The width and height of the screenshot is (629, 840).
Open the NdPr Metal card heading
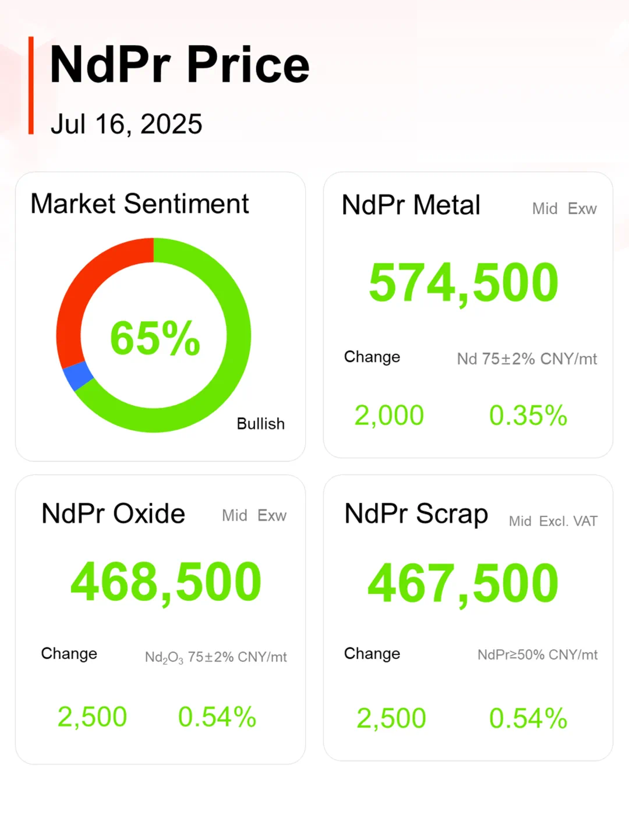pyautogui.click(x=411, y=205)
